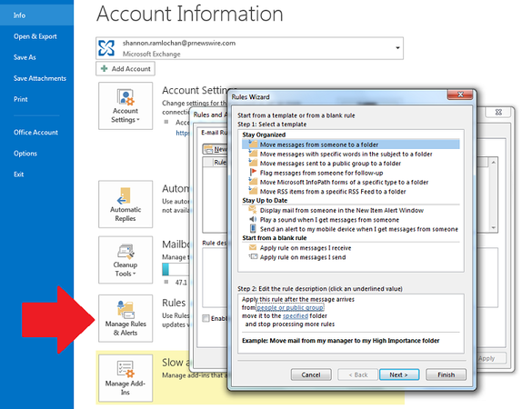This screenshot has height=409, width=532.
Task: Select 'Move messages from someone to a folder'
Action: [351, 145]
